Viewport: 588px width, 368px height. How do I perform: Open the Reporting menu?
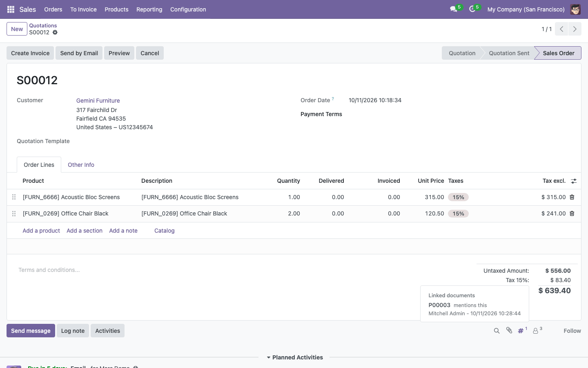tap(149, 9)
